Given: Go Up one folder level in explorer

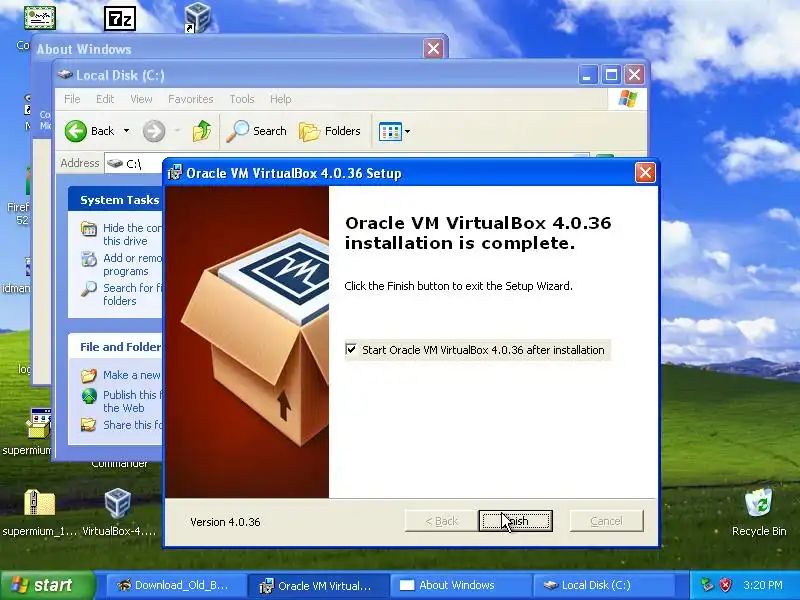Looking at the screenshot, I should click(x=202, y=131).
